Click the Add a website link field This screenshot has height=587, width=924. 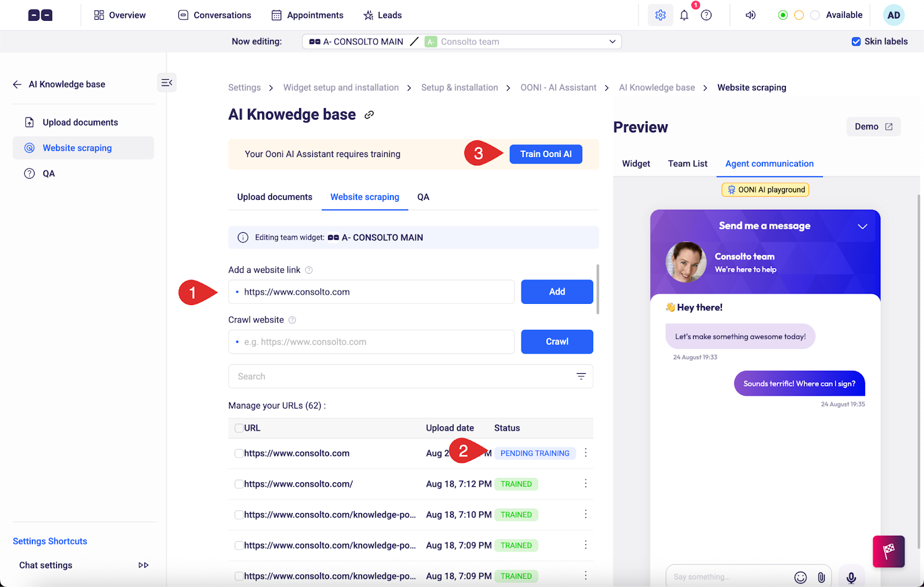click(x=371, y=292)
